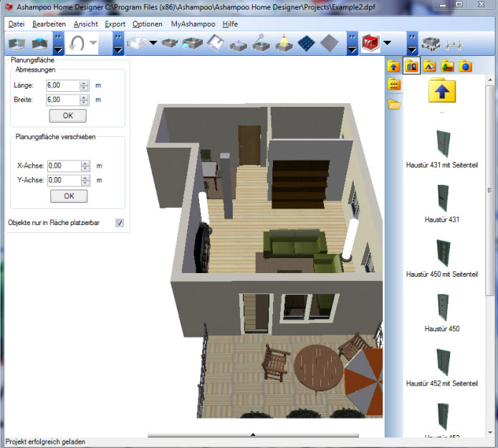Open the Optionen menu
This screenshot has width=498, height=448.
[x=147, y=24]
